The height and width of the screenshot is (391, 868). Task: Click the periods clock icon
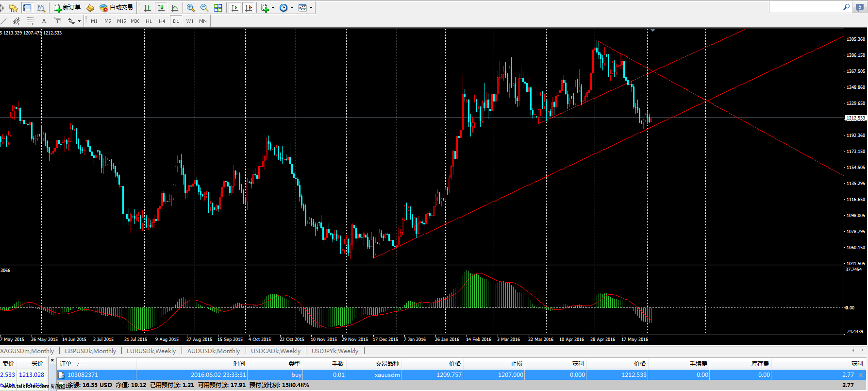(284, 8)
